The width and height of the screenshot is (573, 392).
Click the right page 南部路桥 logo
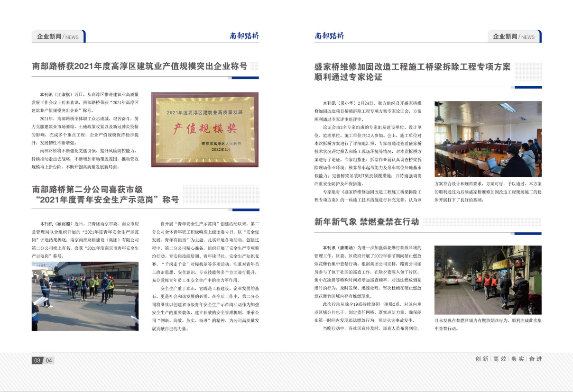click(329, 36)
